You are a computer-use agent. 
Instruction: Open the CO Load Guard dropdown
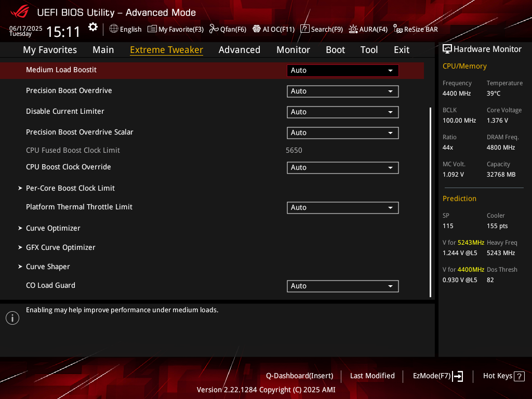tap(343, 286)
